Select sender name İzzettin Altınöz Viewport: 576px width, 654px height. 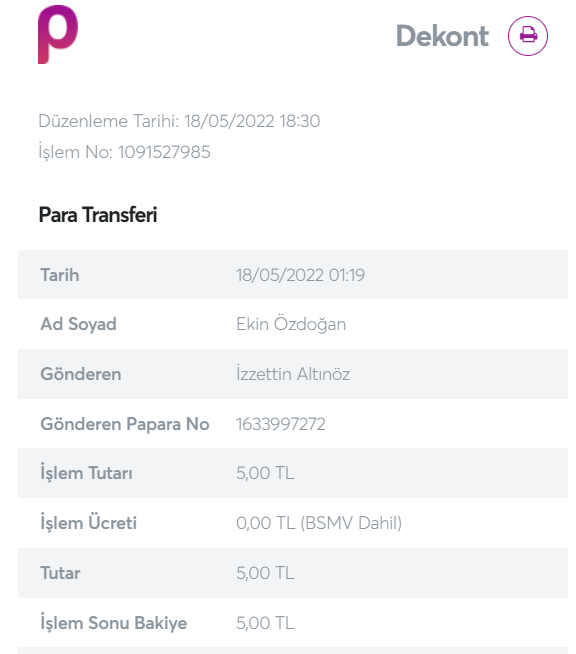coord(293,374)
